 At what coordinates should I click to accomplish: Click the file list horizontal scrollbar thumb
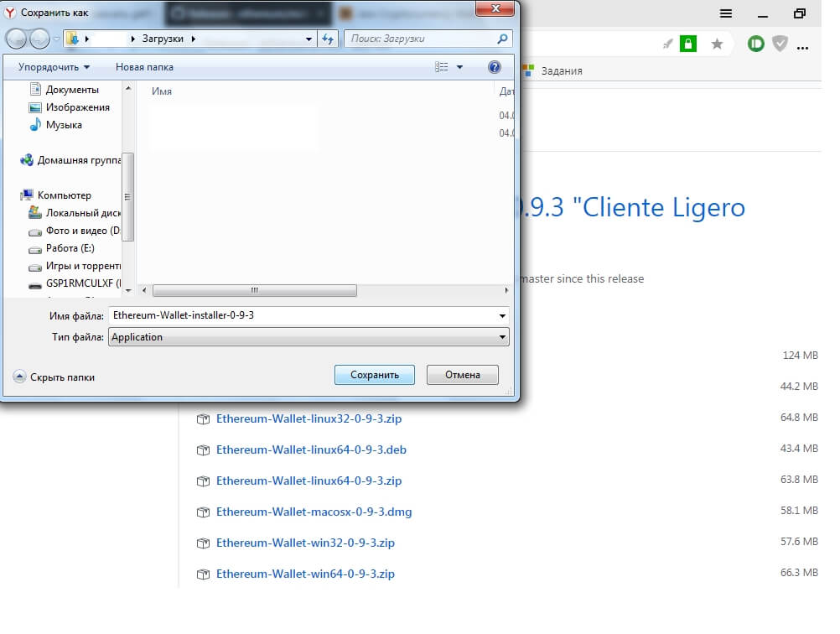pyautogui.click(x=255, y=290)
